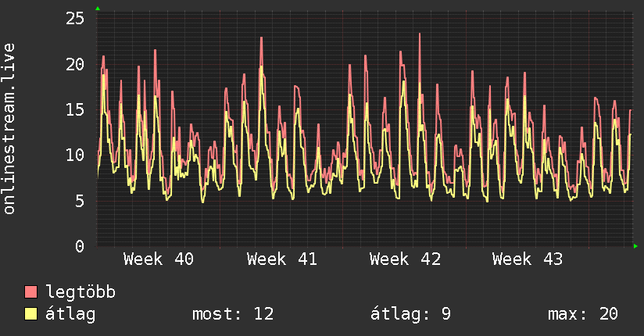This screenshot has width=644, height=336.
Task: Click the 25 y-axis tick label
Action: pyautogui.click(x=75, y=19)
